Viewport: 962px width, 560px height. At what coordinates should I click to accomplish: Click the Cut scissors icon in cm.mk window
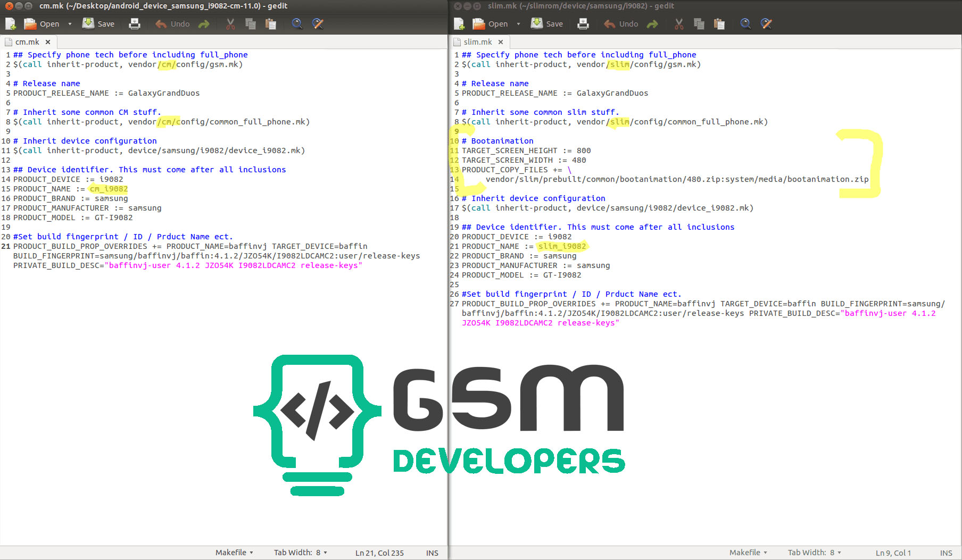click(x=230, y=24)
